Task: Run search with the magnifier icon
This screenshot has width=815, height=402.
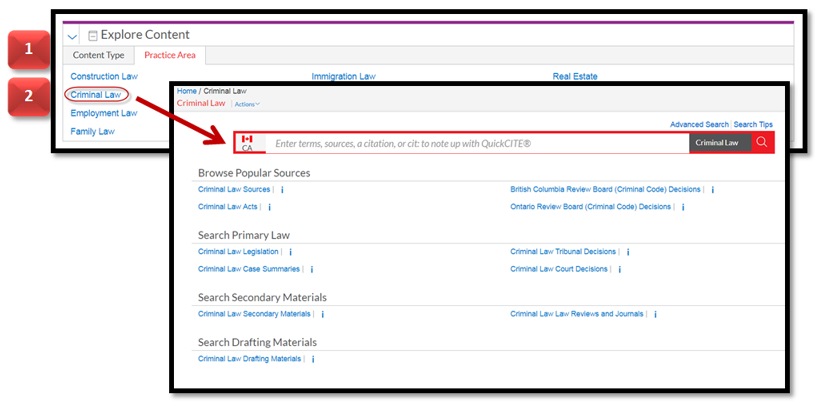Action: click(x=762, y=142)
